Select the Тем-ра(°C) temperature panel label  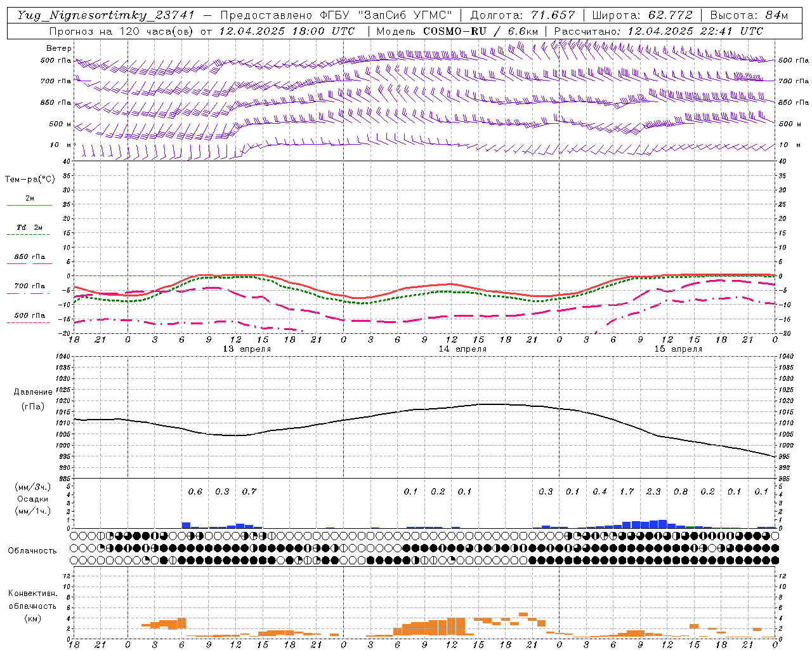click(x=30, y=180)
